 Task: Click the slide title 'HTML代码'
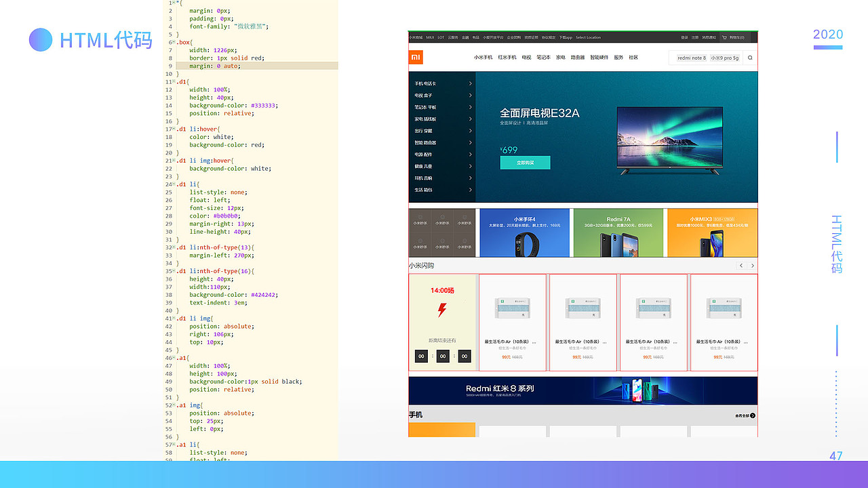pyautogui.click(x=106, y=40)
